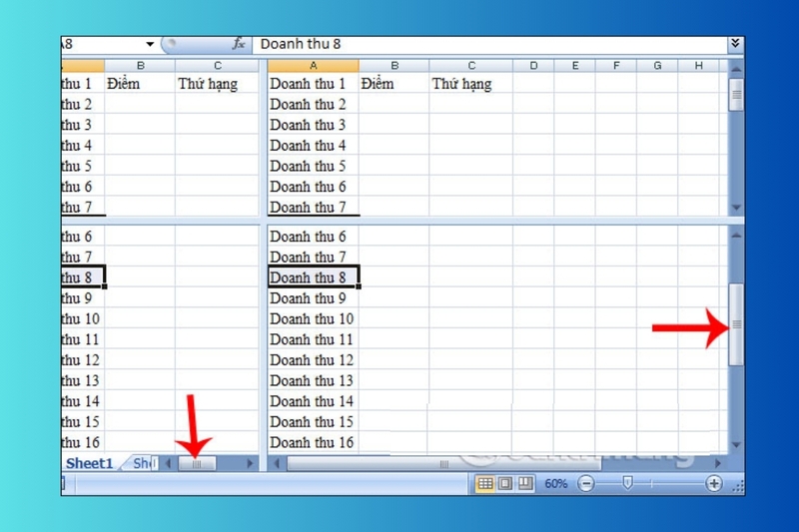Select the full 'Doanh thu 9' cell
This screenshot has height=532, width=799.
click(x=313, y=297)
